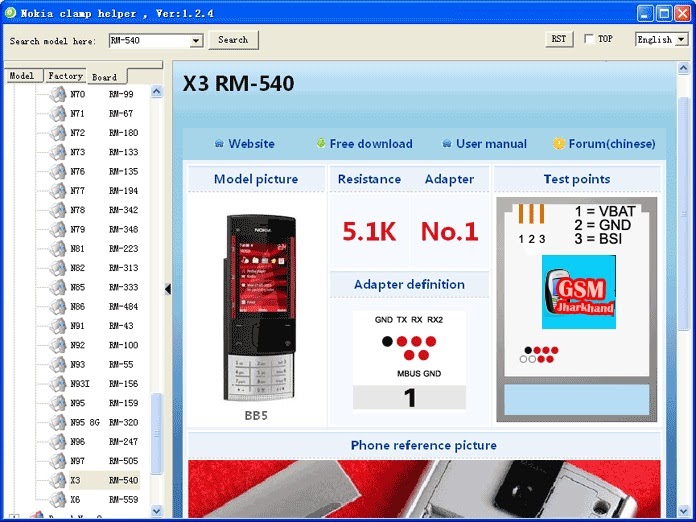
Task: Open the Free download link
Action: (371, 144)
